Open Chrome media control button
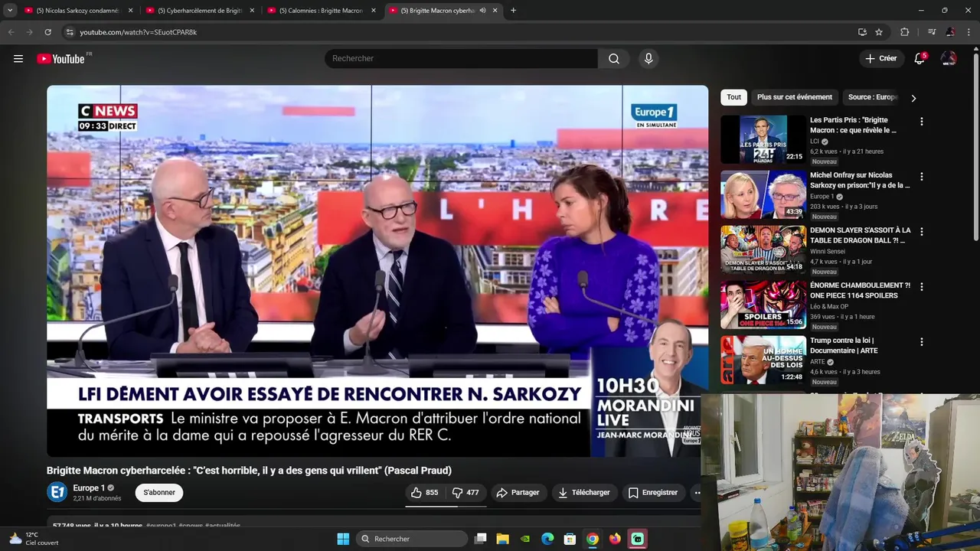Image resolution: width=980 pixels, height=551 pixels. click(x=932, y=32)
